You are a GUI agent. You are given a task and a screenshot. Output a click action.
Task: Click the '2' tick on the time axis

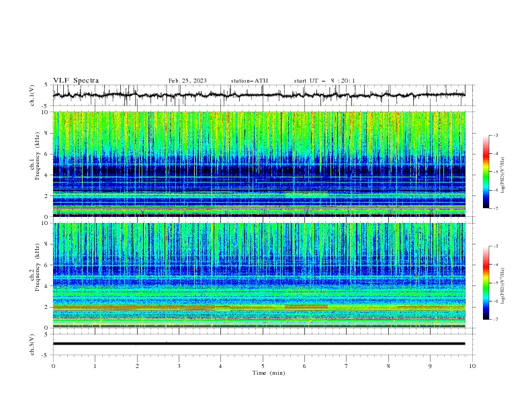(x=137, y=366)
